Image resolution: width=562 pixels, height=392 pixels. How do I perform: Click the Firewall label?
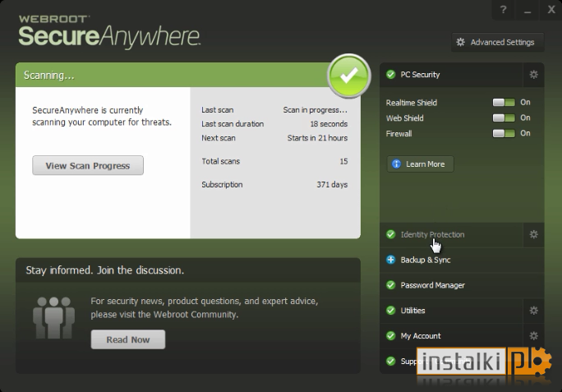(x=399, y=134)
